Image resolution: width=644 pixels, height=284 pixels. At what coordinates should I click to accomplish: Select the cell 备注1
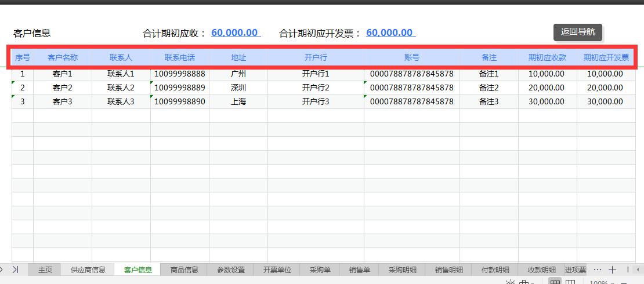pos(489,74)
